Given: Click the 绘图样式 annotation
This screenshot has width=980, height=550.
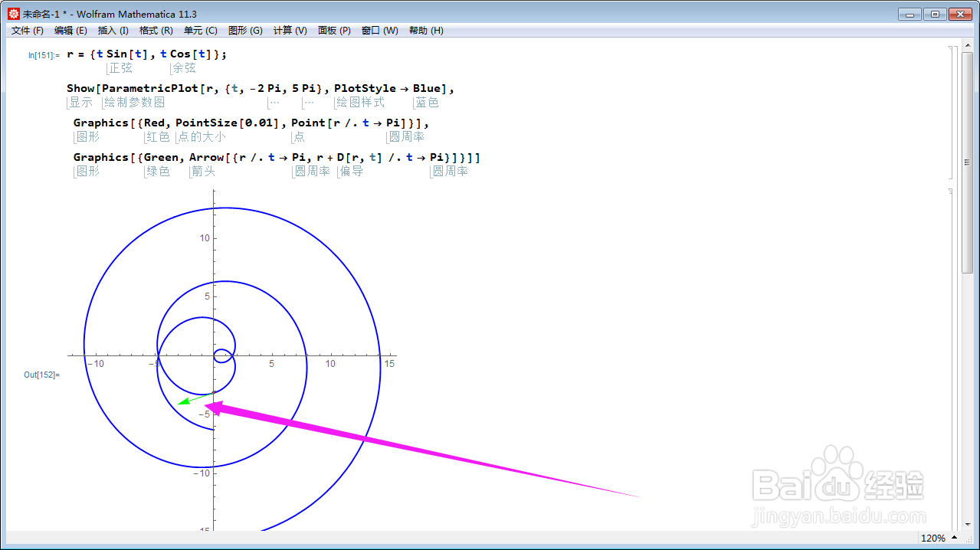Looking at the screenshot, I should [x=360, y=103].
